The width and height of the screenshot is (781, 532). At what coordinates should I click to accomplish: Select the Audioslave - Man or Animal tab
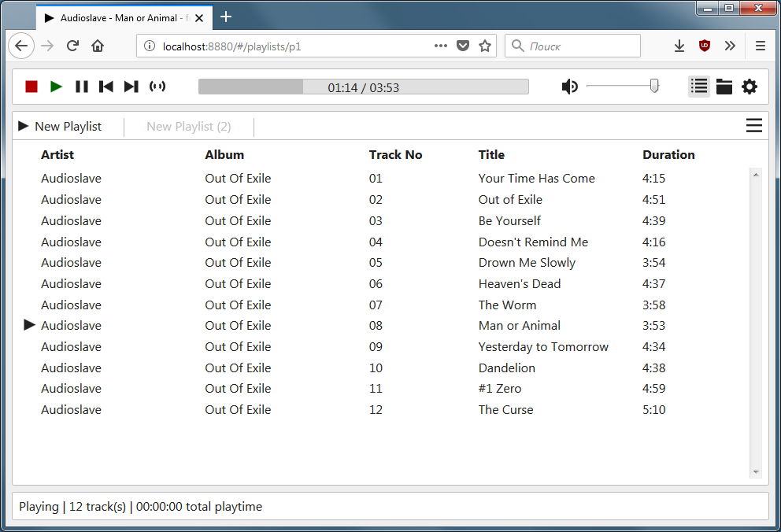(124, 18)
